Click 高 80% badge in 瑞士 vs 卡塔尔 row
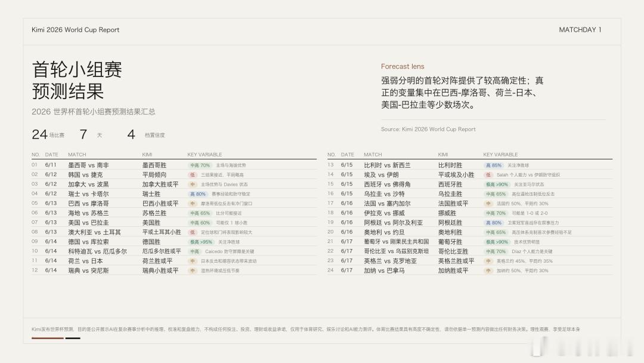The width and height of the screenshot is (644, 363). coord(197,194)
